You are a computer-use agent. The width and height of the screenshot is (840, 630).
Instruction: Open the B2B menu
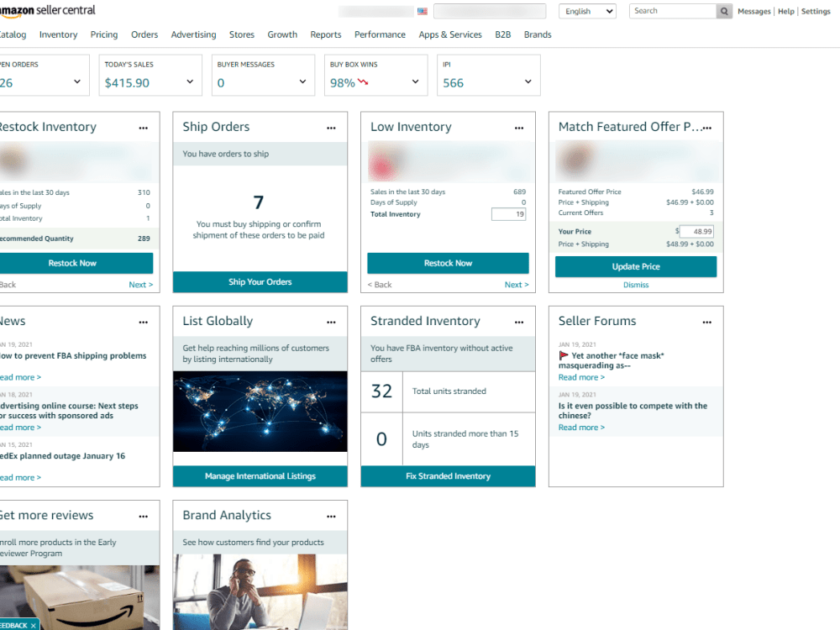tap(502, 34)
